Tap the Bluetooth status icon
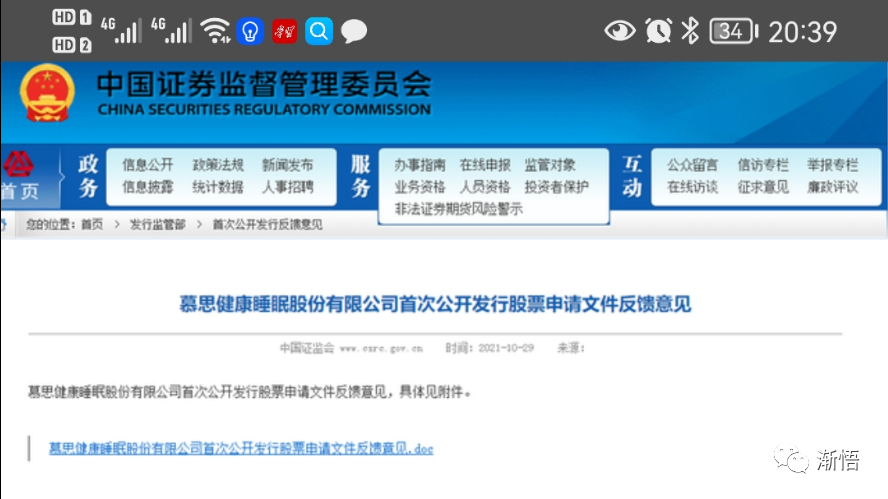 [x=690, y=31]
